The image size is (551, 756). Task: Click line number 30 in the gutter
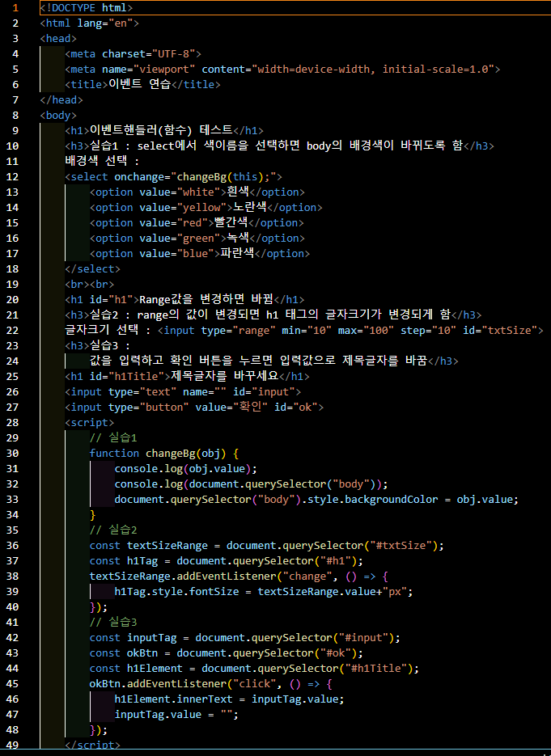12,454
